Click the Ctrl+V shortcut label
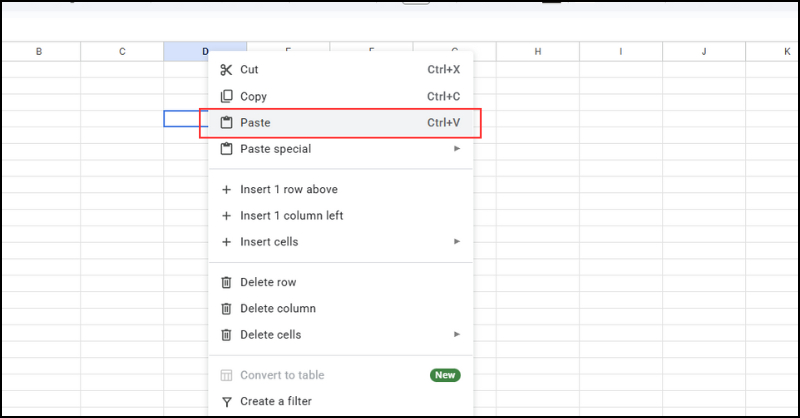This screenshot has height=418, width=800. 443,123
